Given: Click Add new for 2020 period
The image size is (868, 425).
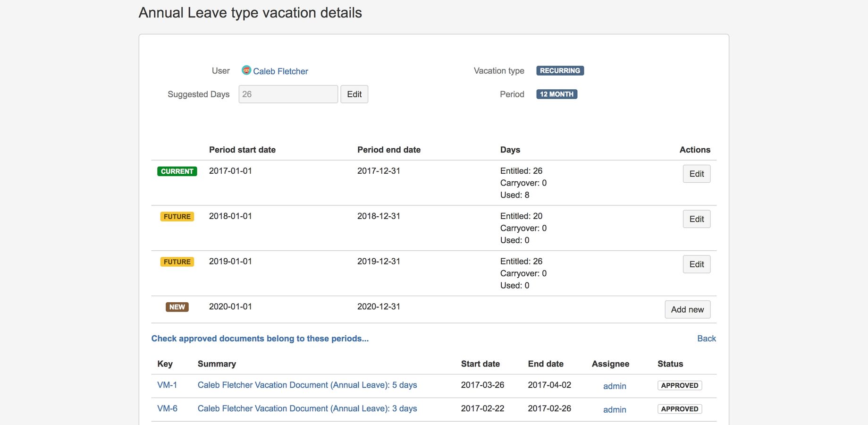Looking at the screenshot, I should 687,309.
